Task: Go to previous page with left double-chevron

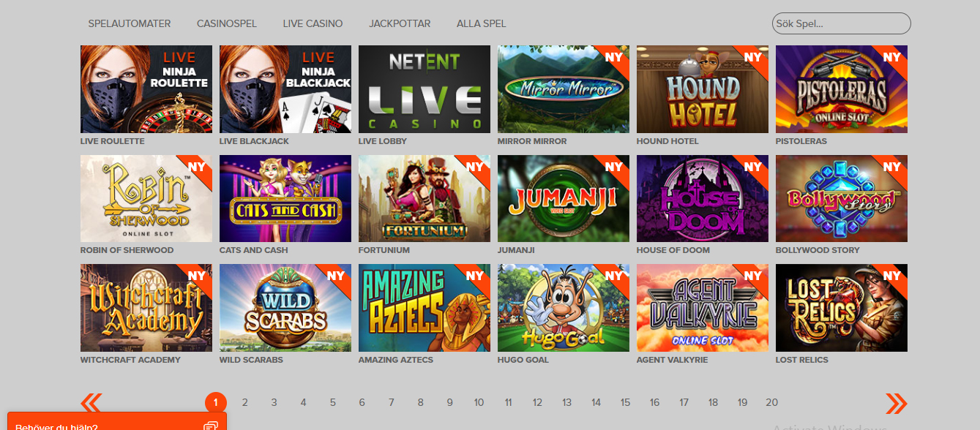Action: tap(91, 403)
